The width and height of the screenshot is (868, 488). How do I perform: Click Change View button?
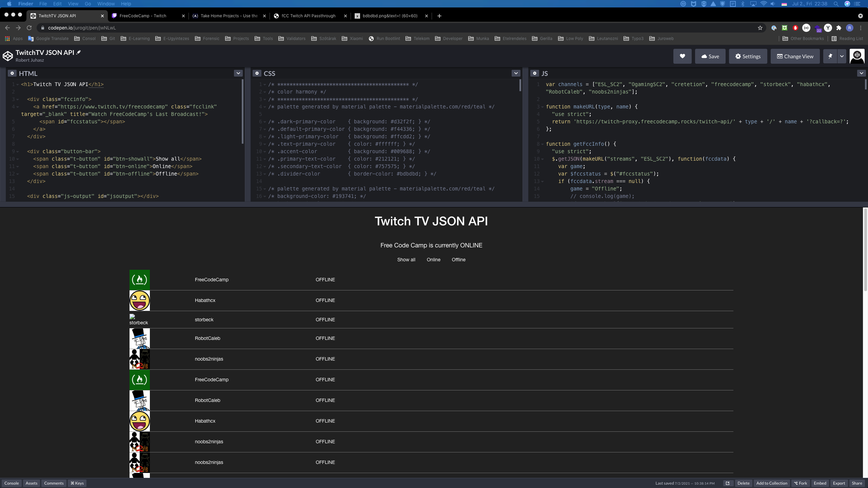(x=795, y=56)
